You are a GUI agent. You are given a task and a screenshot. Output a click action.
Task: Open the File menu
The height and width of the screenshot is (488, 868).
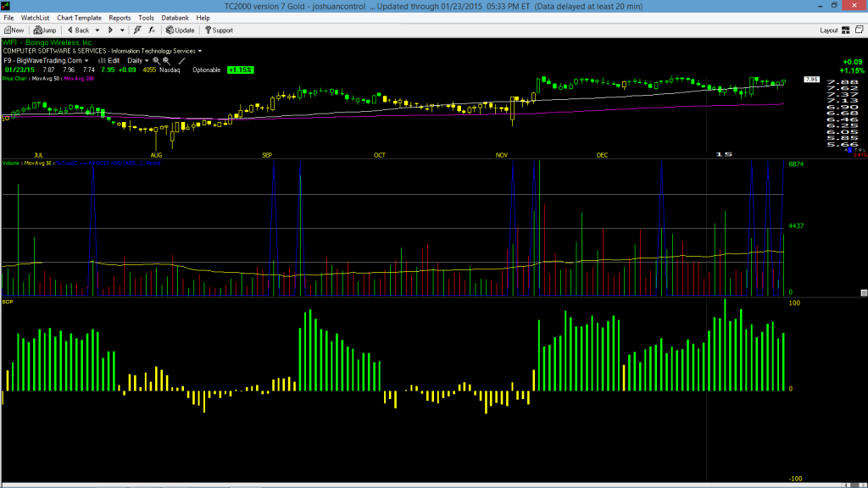click(8, 18)
